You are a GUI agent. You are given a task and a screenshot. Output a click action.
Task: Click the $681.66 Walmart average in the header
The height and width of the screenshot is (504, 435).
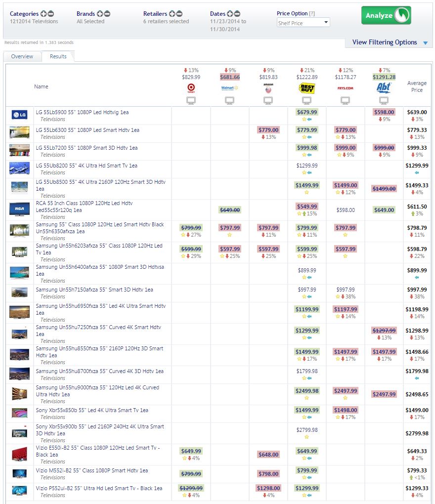[x=230, y=77]
